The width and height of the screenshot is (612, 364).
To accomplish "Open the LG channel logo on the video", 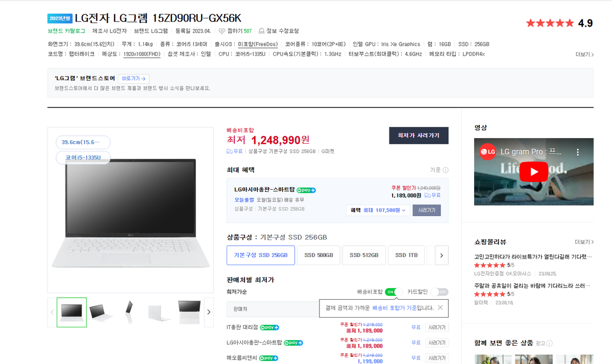I will [487, 152].
